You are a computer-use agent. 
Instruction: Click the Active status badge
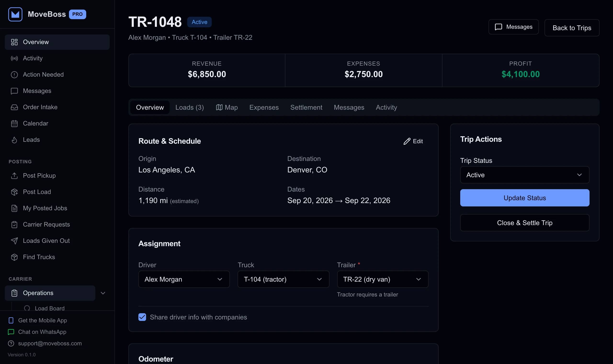click(x=199, y=22)
